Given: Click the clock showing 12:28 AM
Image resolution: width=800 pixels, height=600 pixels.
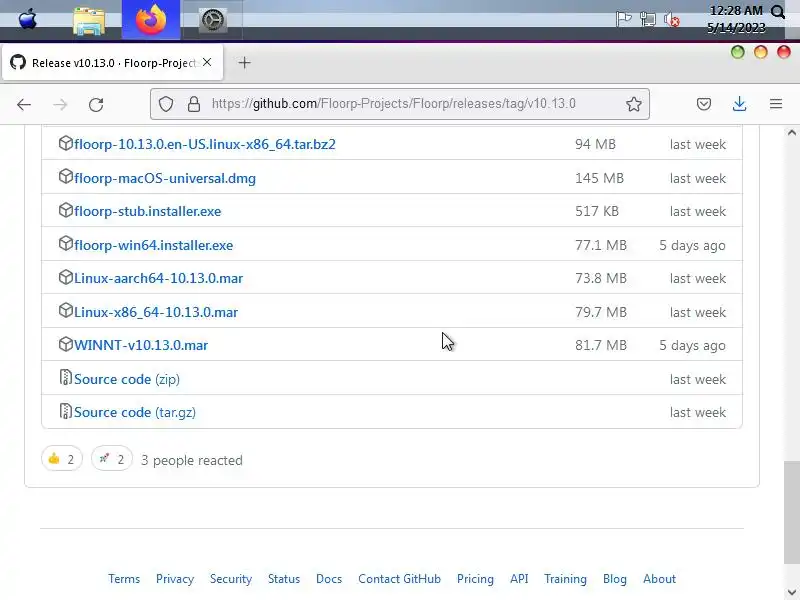Looking at the screenshot, I should [x=736, y=11].
